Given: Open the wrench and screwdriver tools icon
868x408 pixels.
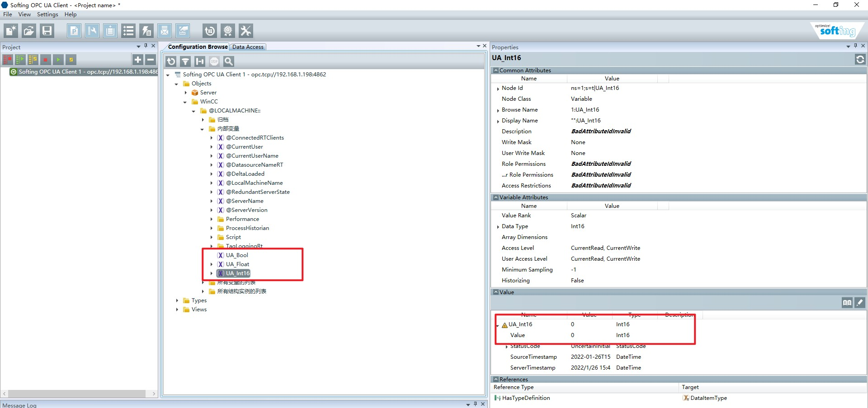Looking at the screenshot, I should coord(246,31).
